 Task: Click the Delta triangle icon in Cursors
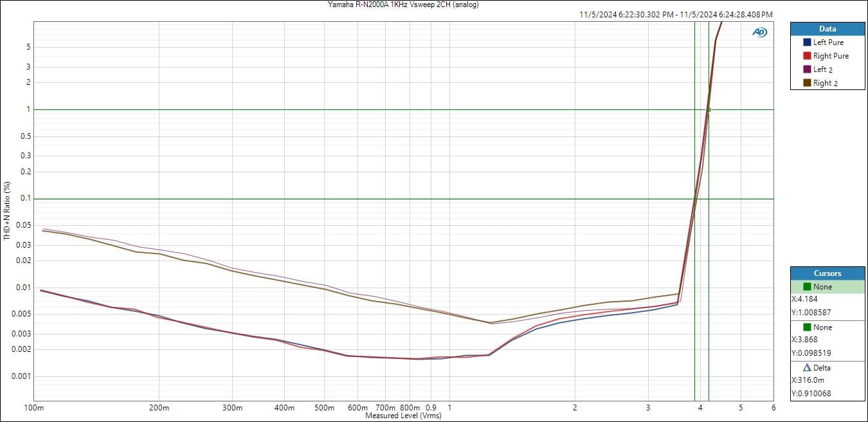[808, 368]
